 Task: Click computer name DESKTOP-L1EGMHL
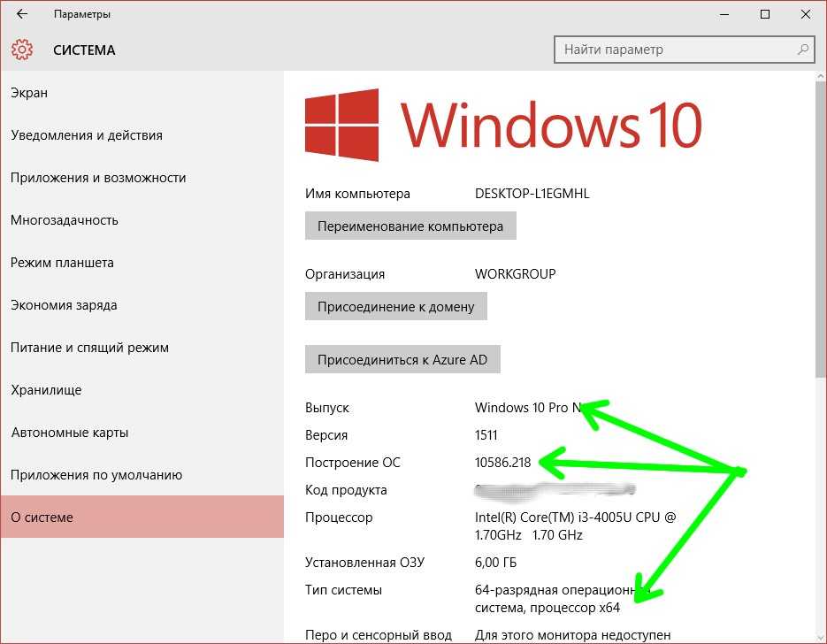point(532,194)
